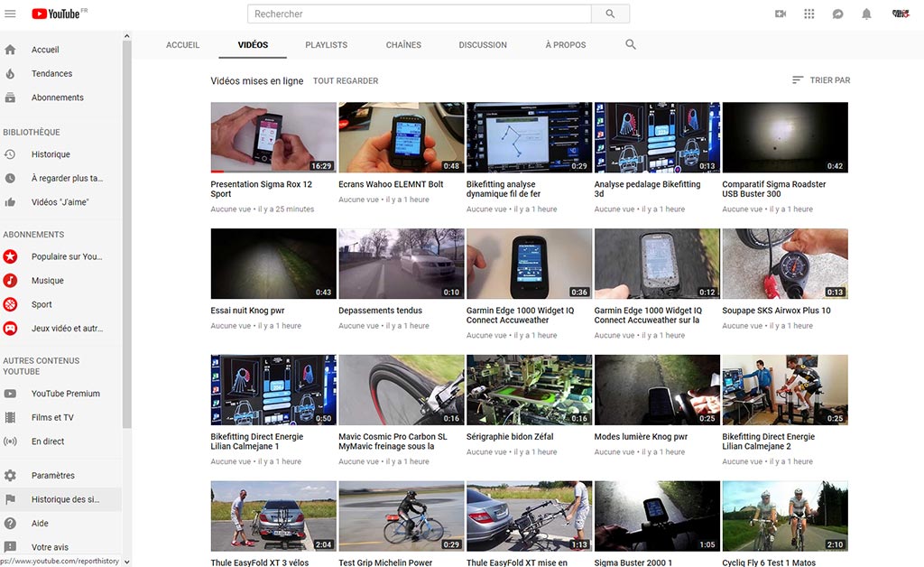
Task: Play the Cycliq Fly 6 Test thumbnail
Action: point(785,516)
